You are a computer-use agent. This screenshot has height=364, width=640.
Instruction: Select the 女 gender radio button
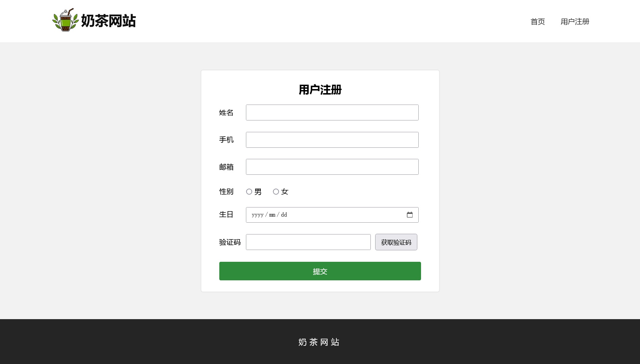pos(276,192)
